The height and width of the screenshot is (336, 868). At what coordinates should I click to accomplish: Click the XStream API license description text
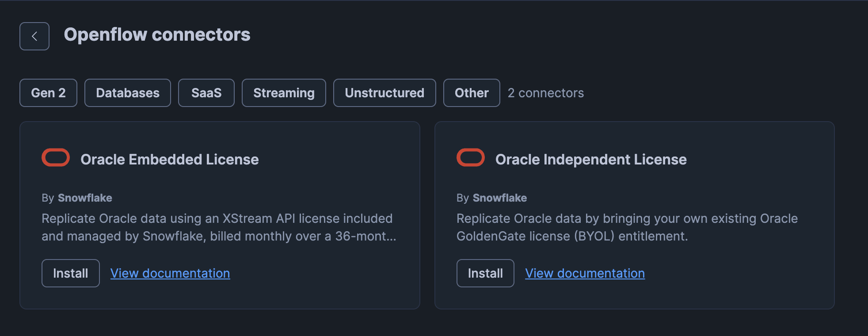(219, 227)
